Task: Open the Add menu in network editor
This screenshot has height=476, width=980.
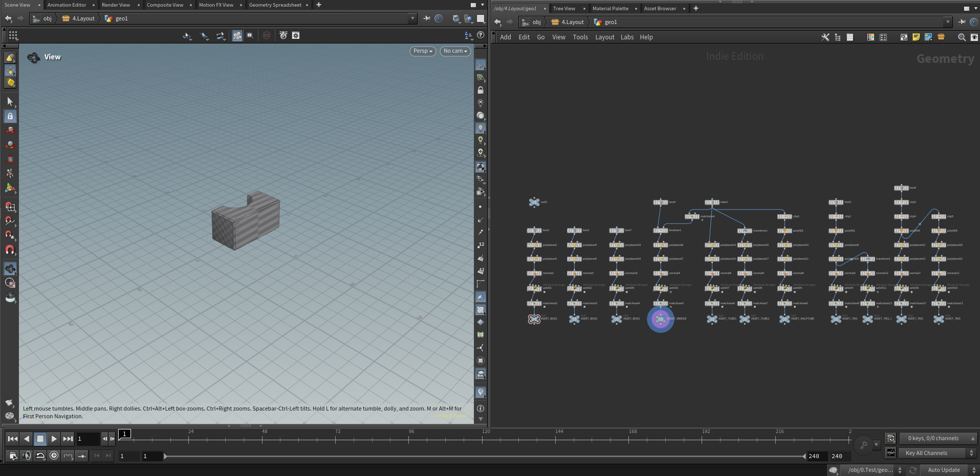Action: point(505,37)
